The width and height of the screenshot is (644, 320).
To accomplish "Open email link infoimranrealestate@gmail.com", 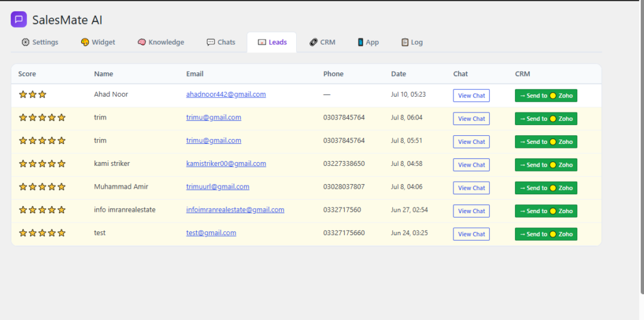I will 235,209.
